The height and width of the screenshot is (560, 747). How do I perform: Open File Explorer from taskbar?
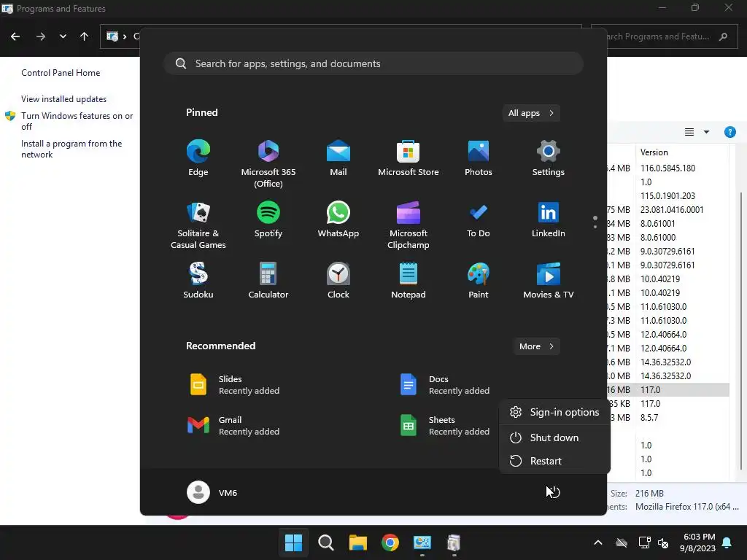pyautogui.click(x=357, y=542)
